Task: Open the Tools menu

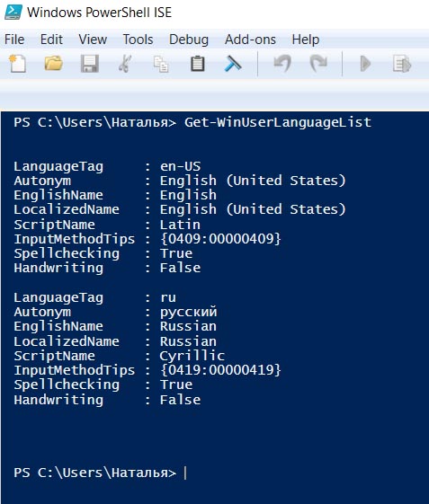Action: 139,40
